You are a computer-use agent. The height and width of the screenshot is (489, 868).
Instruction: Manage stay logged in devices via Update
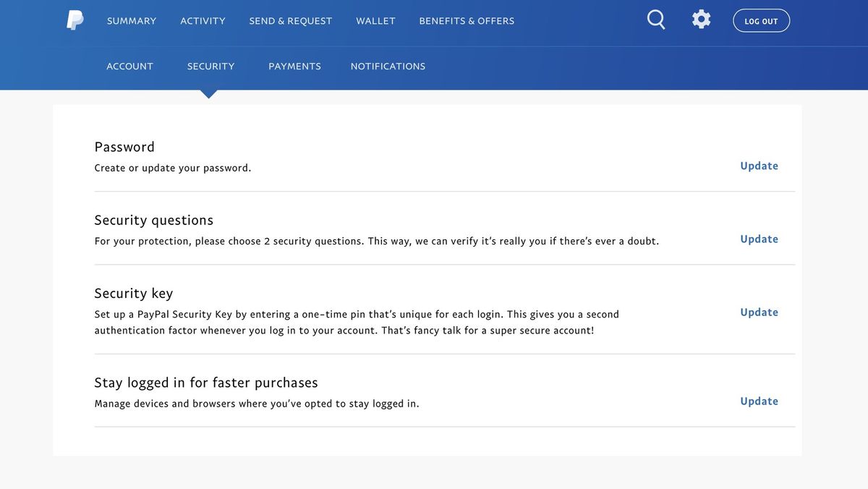pos(759,401)
